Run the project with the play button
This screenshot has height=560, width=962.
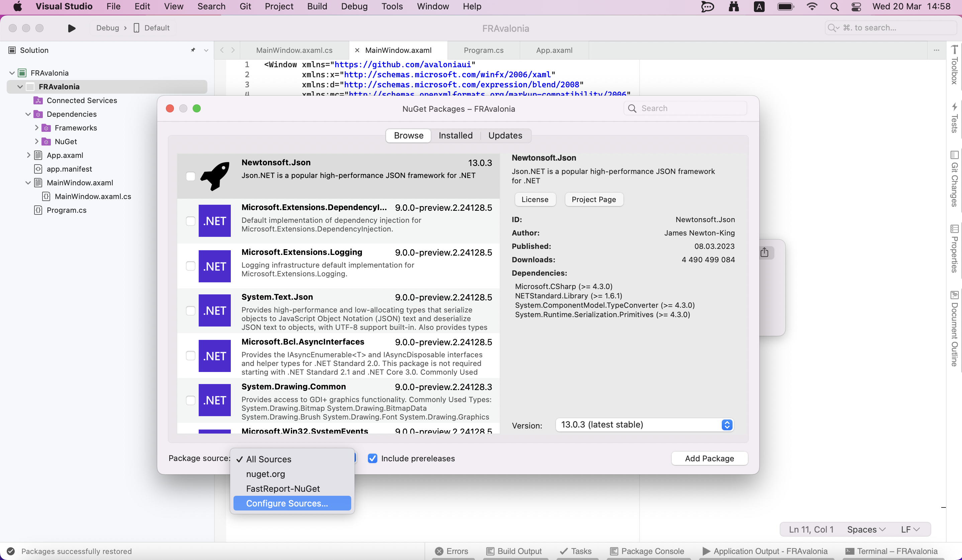pos(71,28)
